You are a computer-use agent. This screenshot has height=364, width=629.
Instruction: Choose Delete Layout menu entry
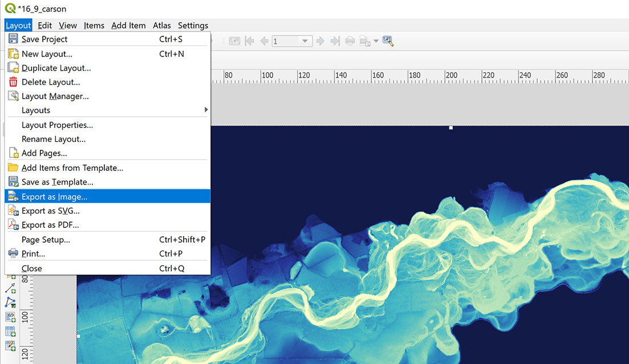tap(108, 82)
